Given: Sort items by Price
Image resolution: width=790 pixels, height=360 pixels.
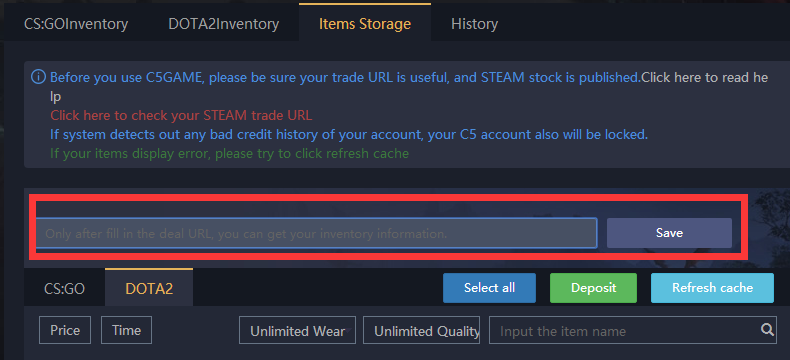Looking at the screenshot, I should (x=65, y=330).
